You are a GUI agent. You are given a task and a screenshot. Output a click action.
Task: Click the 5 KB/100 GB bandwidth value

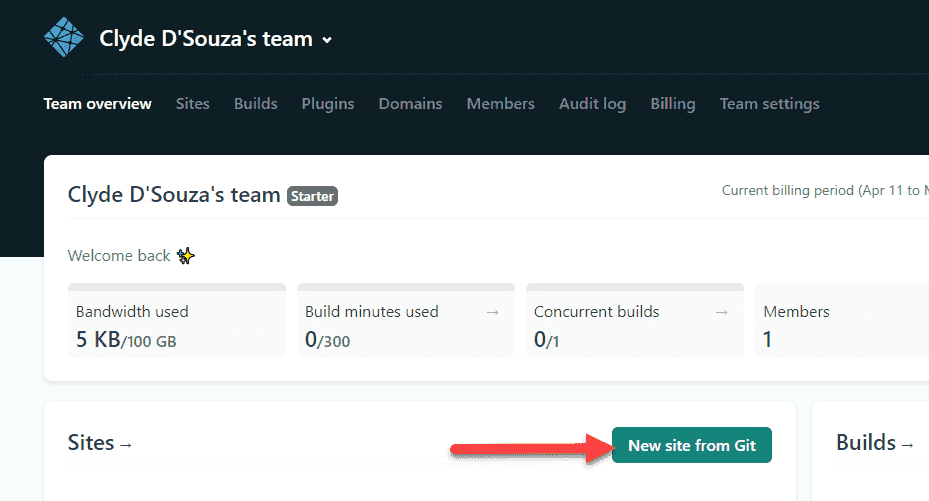126,340
